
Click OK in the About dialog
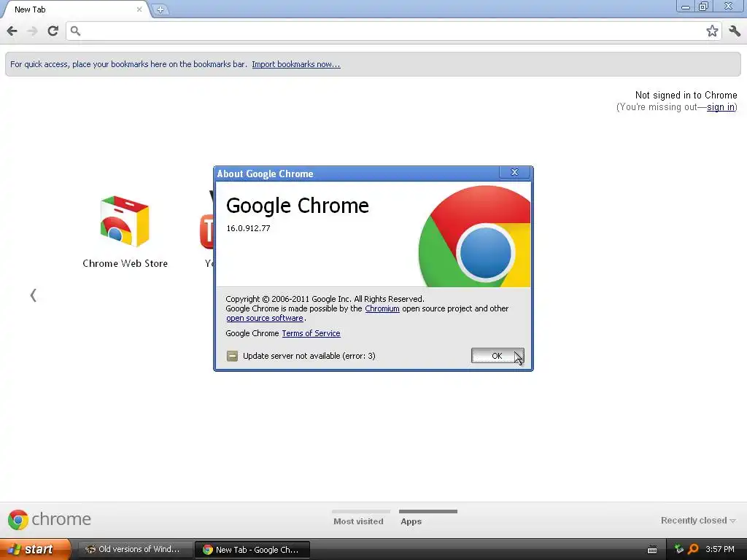(x=498, y=356)
